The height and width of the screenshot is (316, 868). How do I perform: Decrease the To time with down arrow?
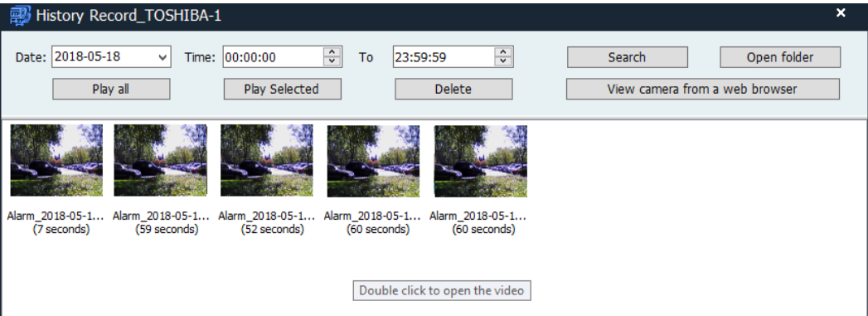pyautogui.click(x=502, y=61)
